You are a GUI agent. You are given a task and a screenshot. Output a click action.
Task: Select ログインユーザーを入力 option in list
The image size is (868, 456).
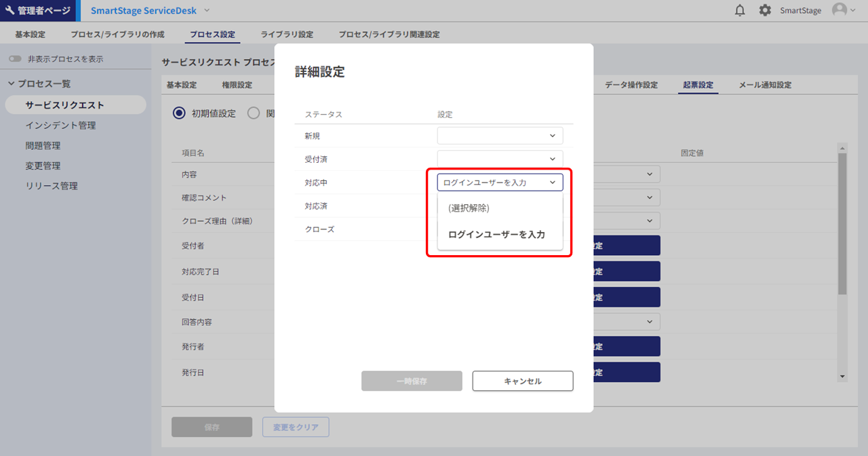(x=496, y=235)
